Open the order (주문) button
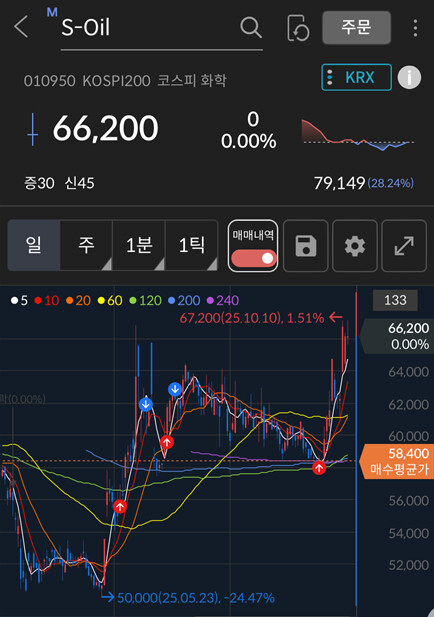The height and width of the screenshot is (617, 434). pos(356,28)
